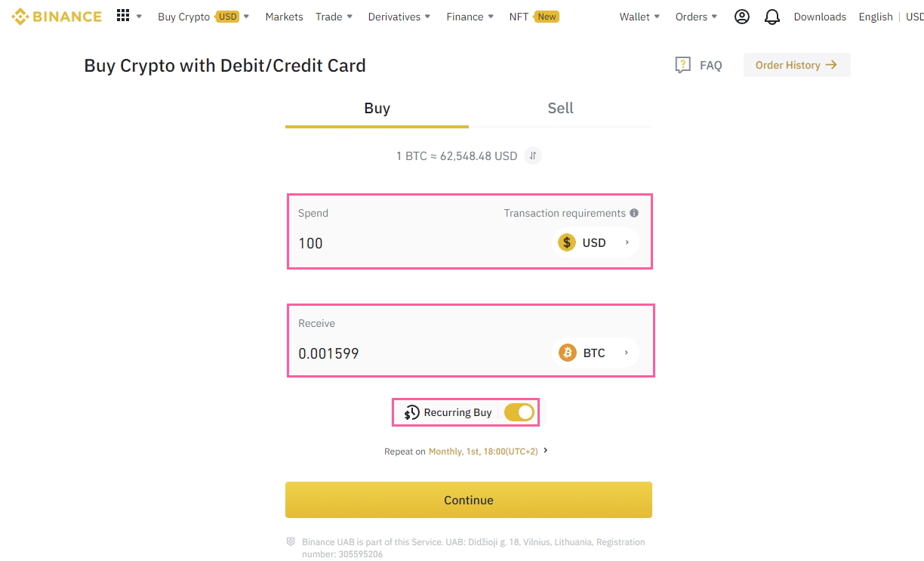This screenshot has height=561, width=924.
Task: Click the Transaction requirements info icon
Action: point(634,213)
